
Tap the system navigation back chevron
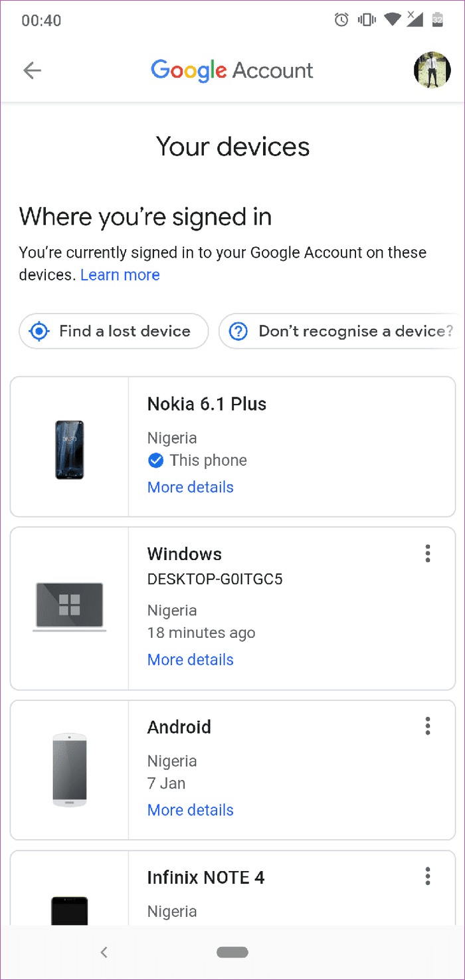pyautogui.click(x=104, y=952)
